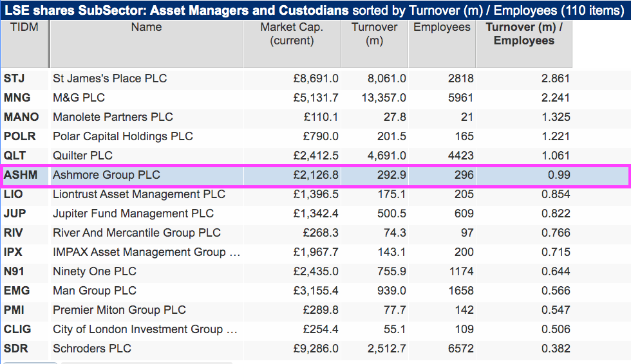The height and width of the screenshot is (364, 631).
Task: Click Ashmore Group PLC name
Action: (x=106, y=175)
